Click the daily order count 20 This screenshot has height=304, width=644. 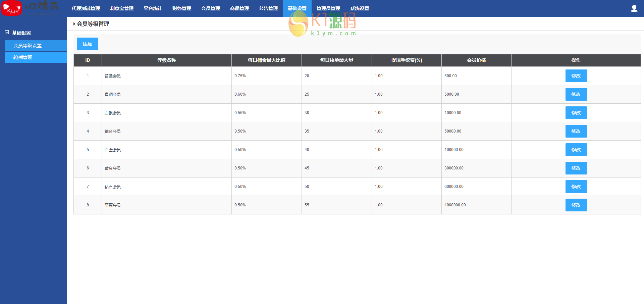307,76
